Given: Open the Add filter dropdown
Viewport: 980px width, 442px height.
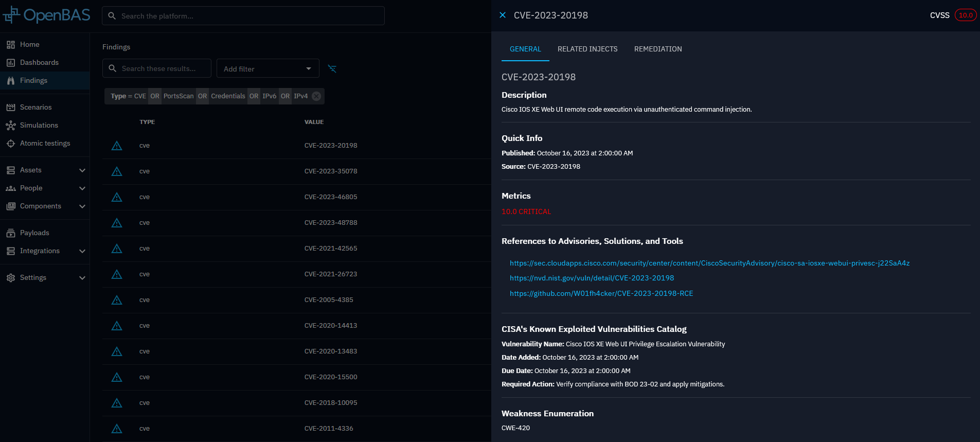Looking at the screenshot, I should coord(268,69).
